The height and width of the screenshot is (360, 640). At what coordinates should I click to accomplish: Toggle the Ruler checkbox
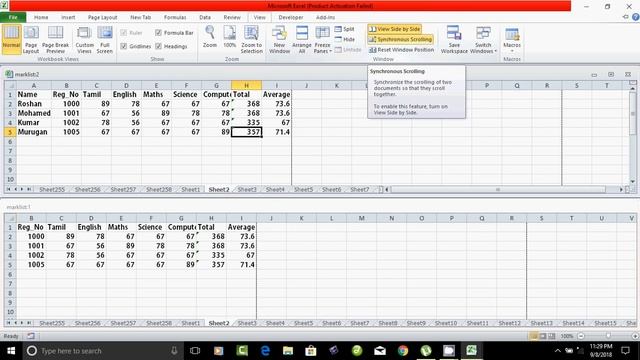tap(124, 33)
